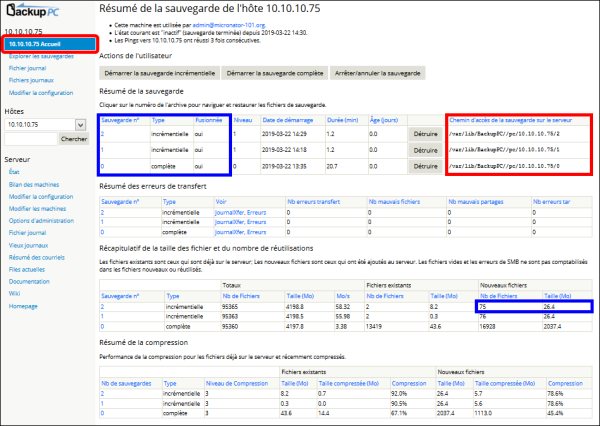
Task: Open Fichiers journaux link
Action: [x=31, y=80]
